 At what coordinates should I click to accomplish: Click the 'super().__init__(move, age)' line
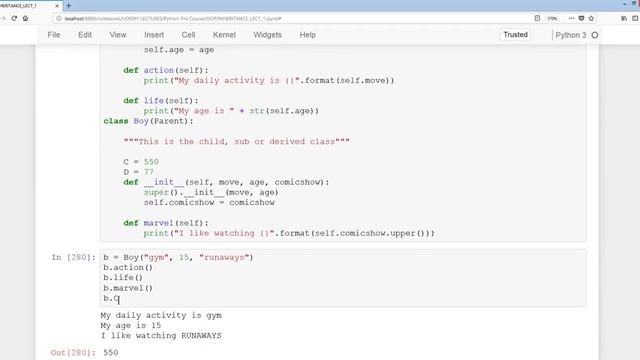pos(211,192)
